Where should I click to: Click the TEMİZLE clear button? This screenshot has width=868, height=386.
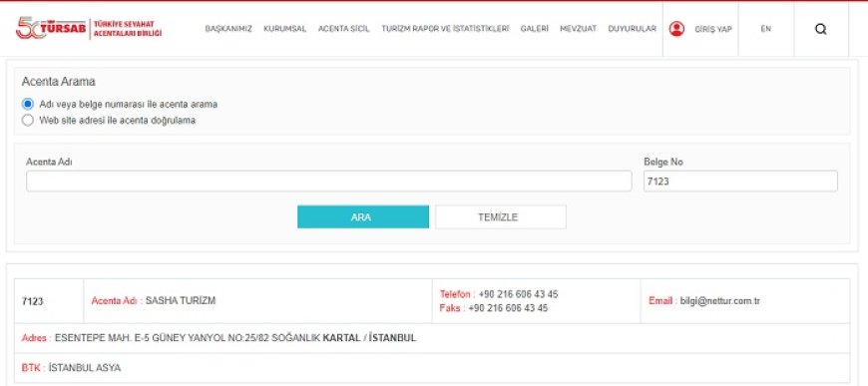[x=501, y=217]
